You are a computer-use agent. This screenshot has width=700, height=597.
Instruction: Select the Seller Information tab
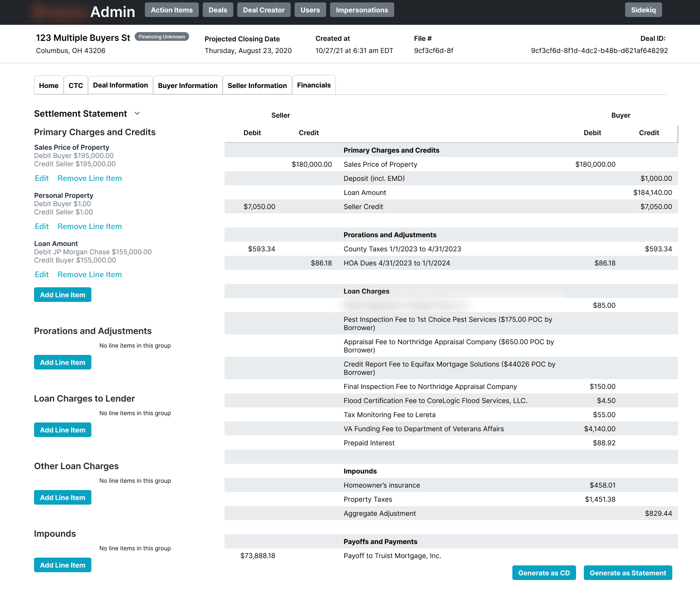tap(257, 85)
